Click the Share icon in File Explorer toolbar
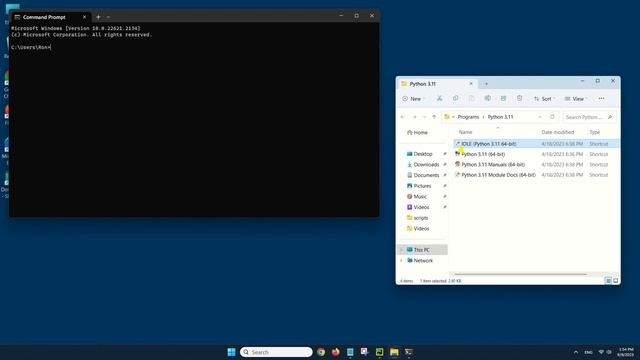Screen dimensions: 640x360 pyautogui.click(x=503, y=98)
